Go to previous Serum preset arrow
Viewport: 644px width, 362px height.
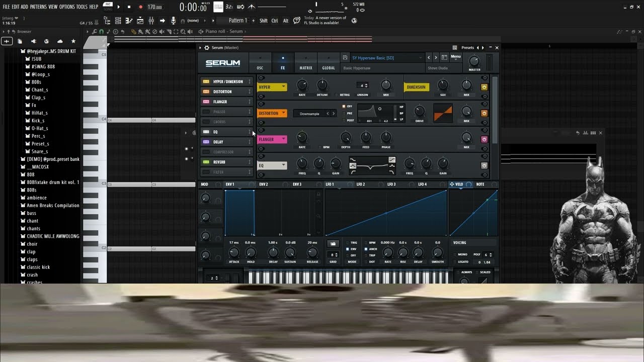429,58
